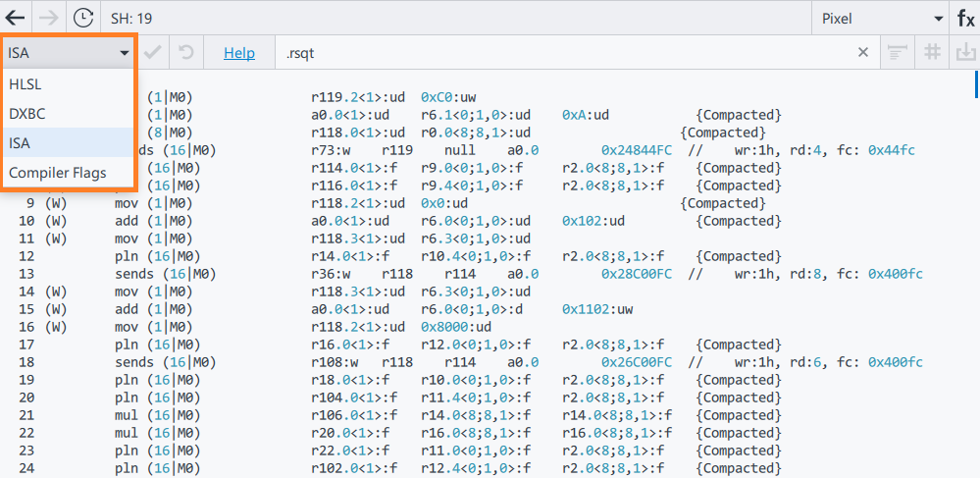
Task: Click the blue vertical scrollbar marker
Action: (x=976, y=86)
